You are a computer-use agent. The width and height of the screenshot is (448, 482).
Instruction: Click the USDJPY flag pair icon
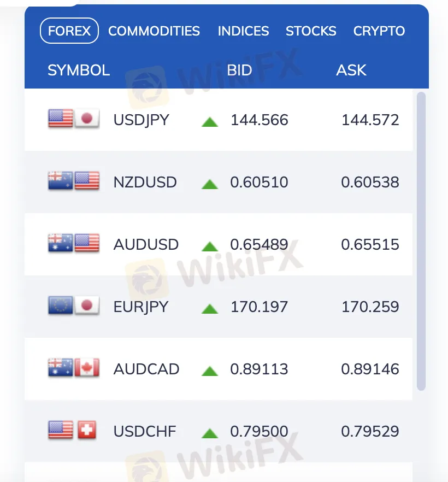74,119
